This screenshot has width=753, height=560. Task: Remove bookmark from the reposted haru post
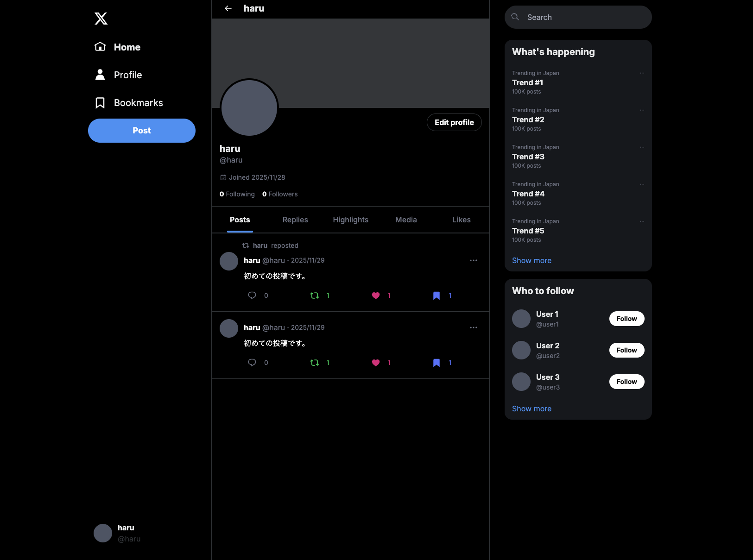[437, 296]
